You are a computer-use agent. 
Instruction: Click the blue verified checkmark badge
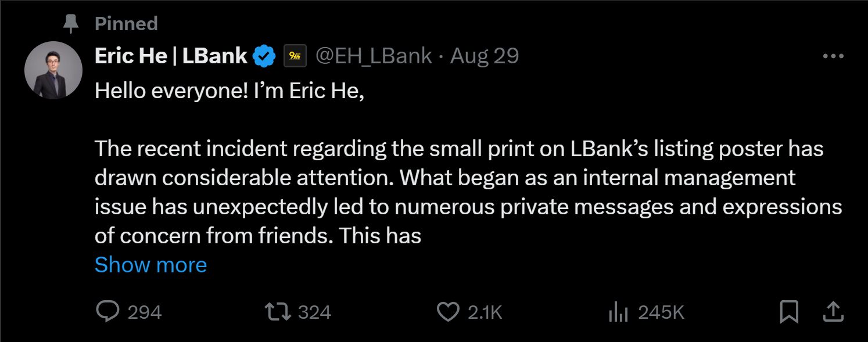point(264,56)
